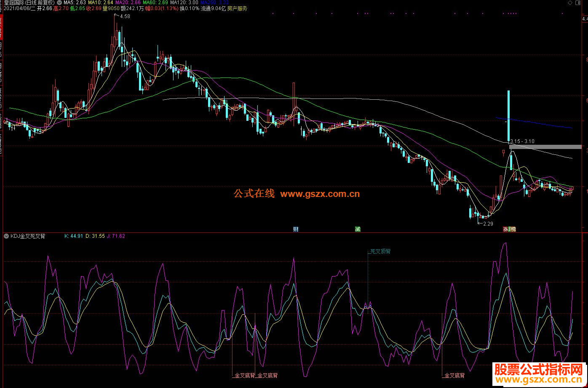Click the 房产服务 sector label
Viewport: 588px width, 388px height.
click(237, 8)
